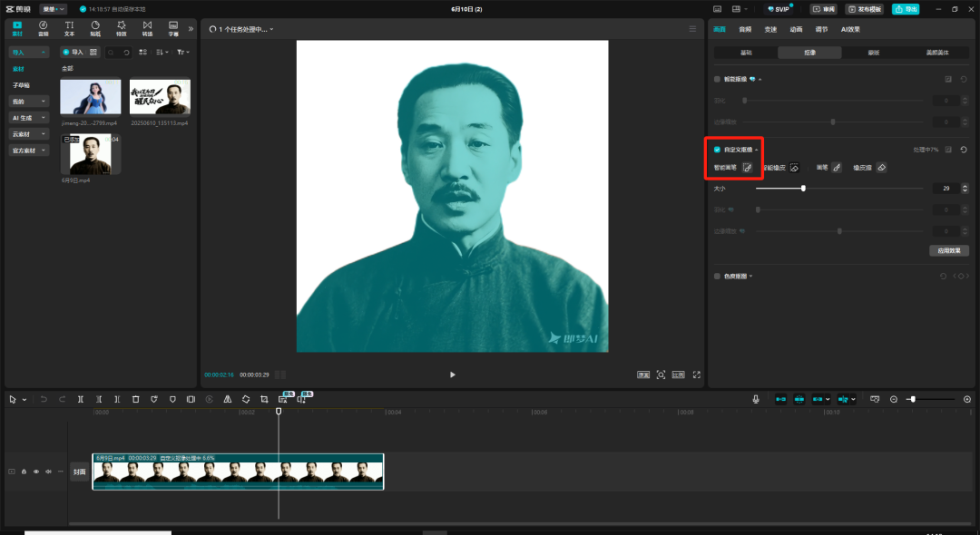Click the 应用效果 apply button

point(949,249)
